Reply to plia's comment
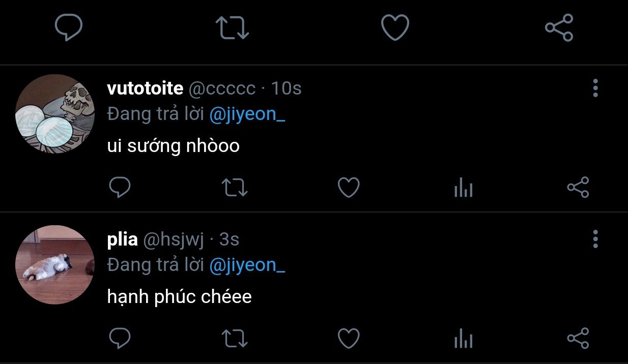This screenshot has width=628, height=364. coord(120,338)
